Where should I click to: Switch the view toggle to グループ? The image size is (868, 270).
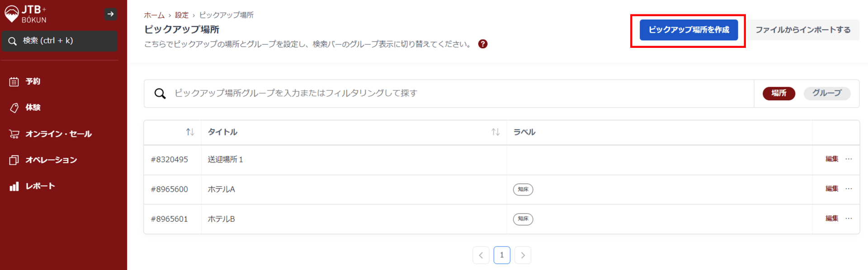(826, 93)
